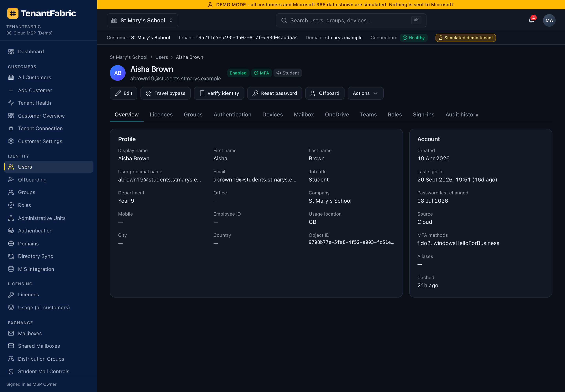Open Authentication fingerprint item in sidebar

(49, 231)
